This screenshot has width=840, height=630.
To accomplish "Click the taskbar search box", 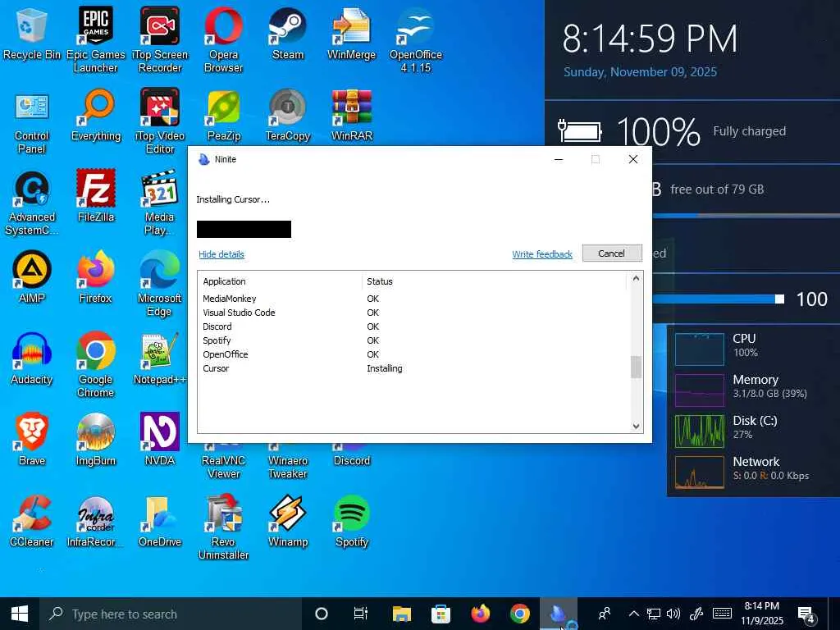I will coord(171,614).
